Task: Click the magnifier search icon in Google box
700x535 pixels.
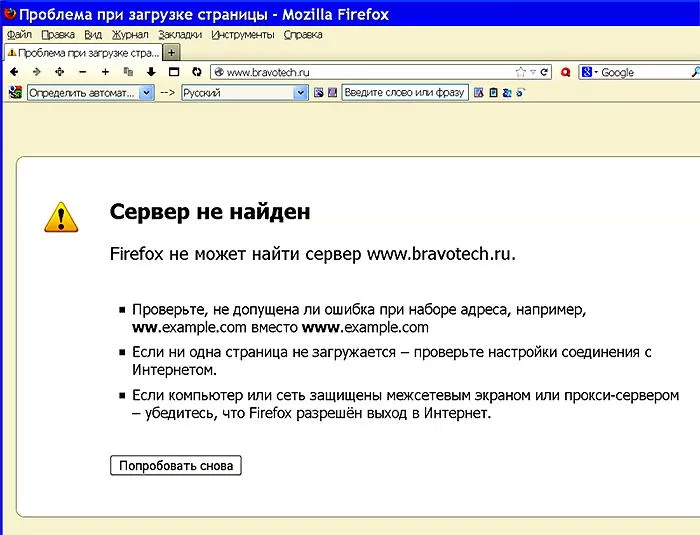Action: [695, 72]
